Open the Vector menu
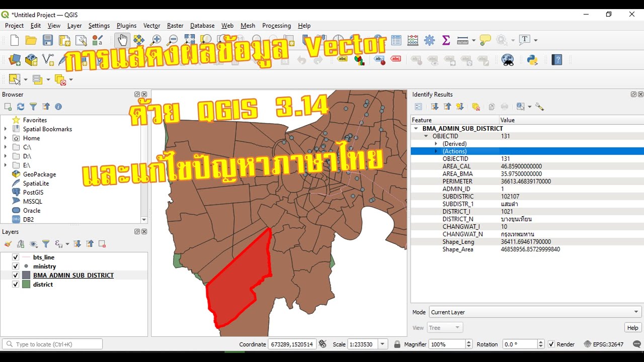This screenshot has width=644, height=362. 151,26
